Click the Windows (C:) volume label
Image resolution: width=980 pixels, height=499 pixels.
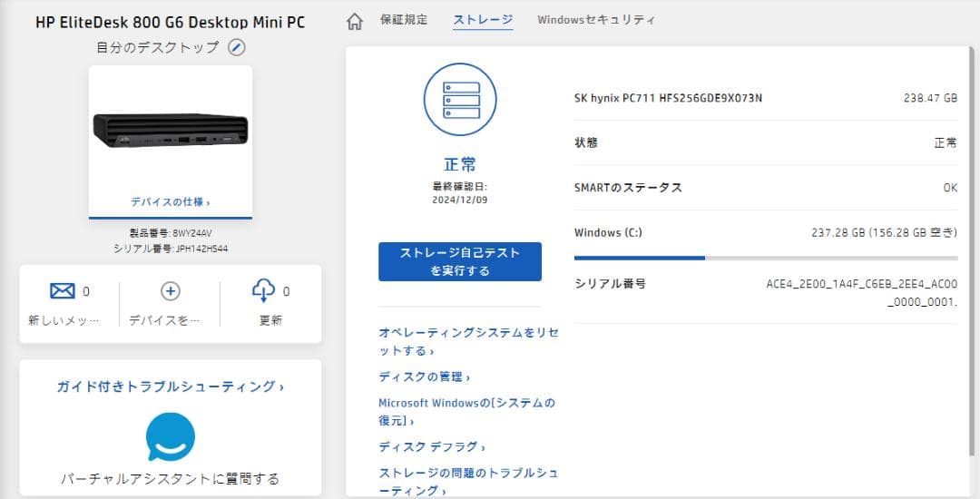608,232
